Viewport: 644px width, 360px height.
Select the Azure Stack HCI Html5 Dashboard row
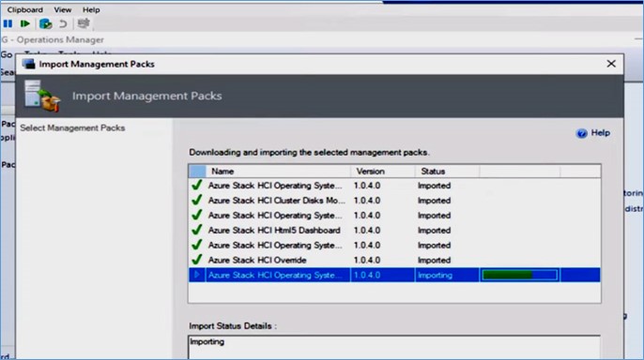click(x=394, y=231)
